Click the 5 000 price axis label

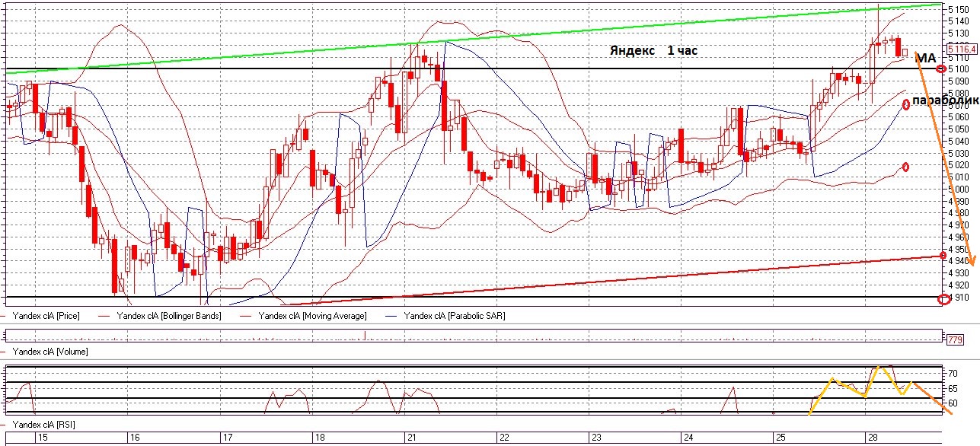click(958, 190)
